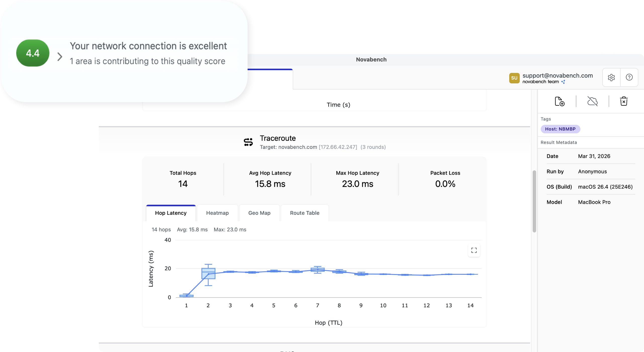644x352 pixels.
Task: Select the Geo Map tab
Action: [259, 213]
